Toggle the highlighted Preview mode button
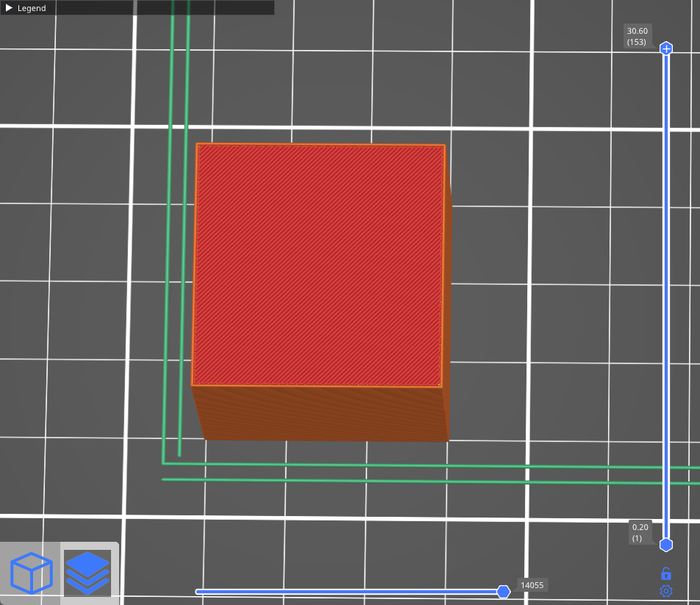 pos(87,573)
